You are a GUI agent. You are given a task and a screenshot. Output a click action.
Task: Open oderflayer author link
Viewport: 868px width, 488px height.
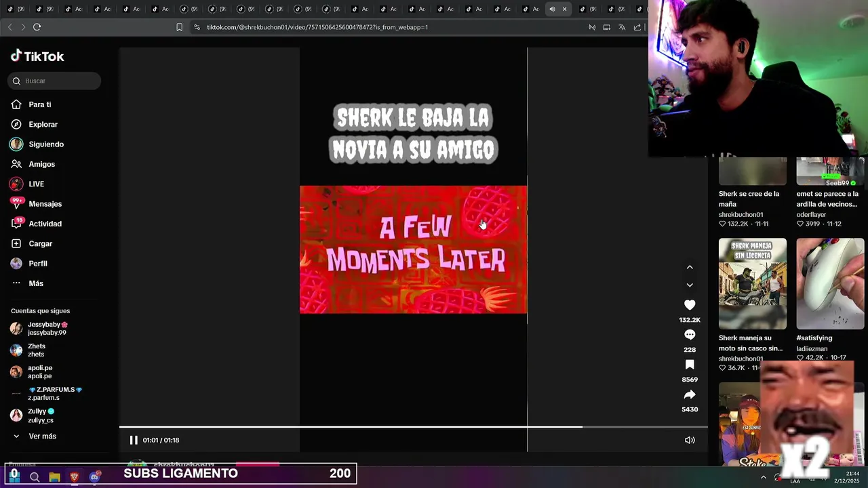(811, 215)
